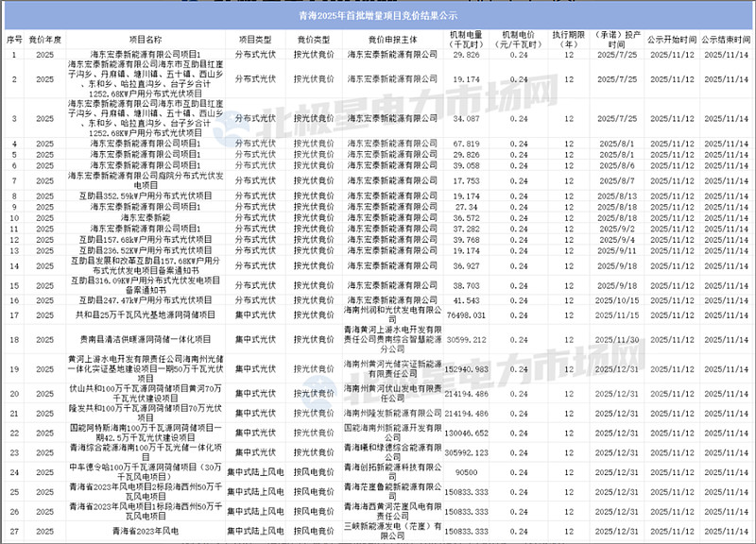Select bidder 三峡新能源发电(茫崖)有限公司
Screen dimensions: 756x544
[392, 531]
